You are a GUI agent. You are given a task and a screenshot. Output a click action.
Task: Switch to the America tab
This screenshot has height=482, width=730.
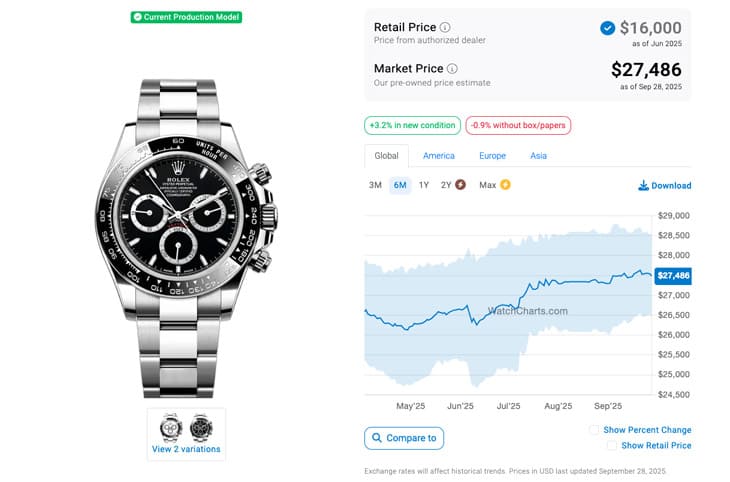(x=438, y=156)
